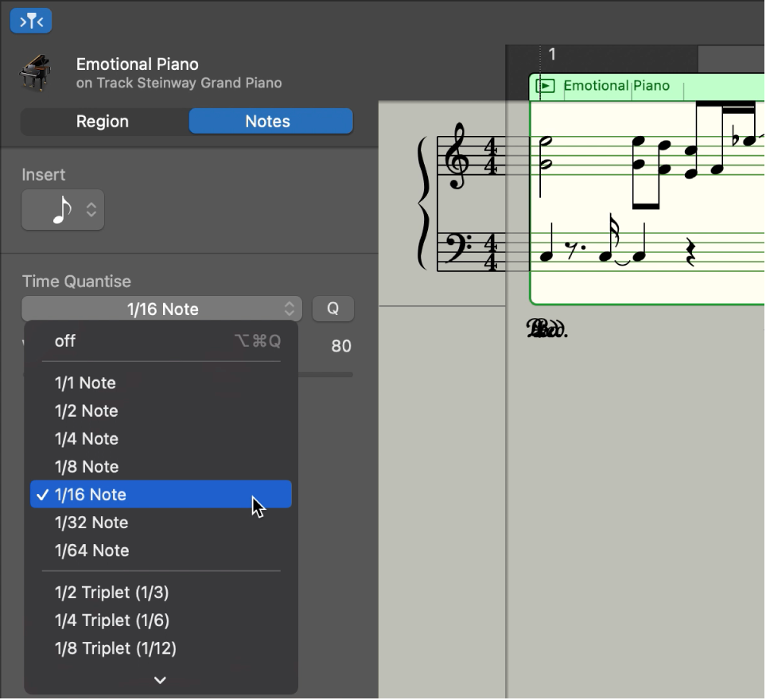This screenshot has width=766, height=700.
Task: Click the MIDI input filter icon
Action: 30,21
